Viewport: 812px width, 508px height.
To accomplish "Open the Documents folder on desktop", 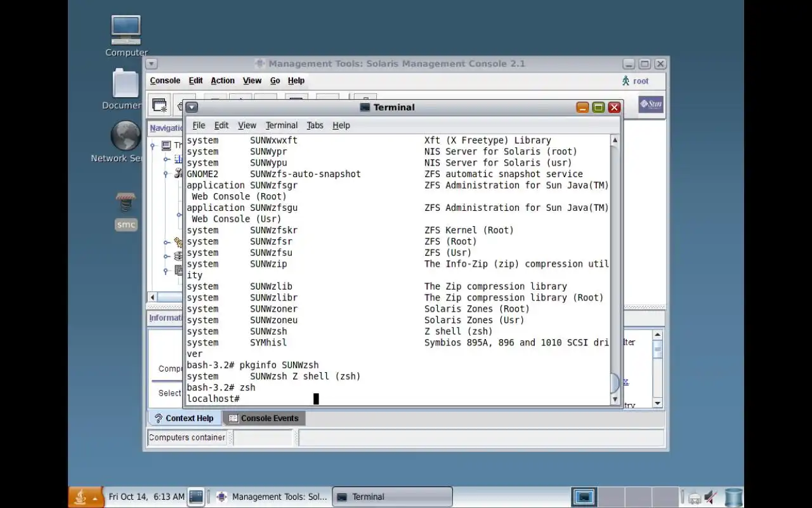I will point(125,83).
